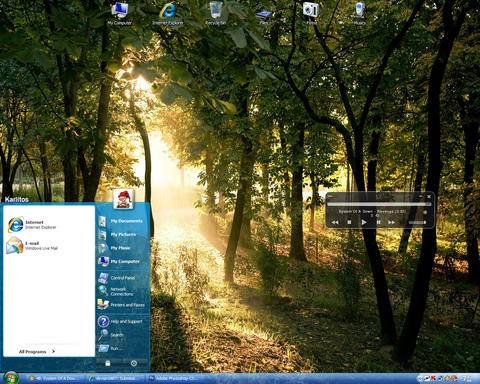The width and height of the screenshot is (480, 384).
Task: Open the Recycle Bin desktop icon
Action: click(x=216, y=13)
